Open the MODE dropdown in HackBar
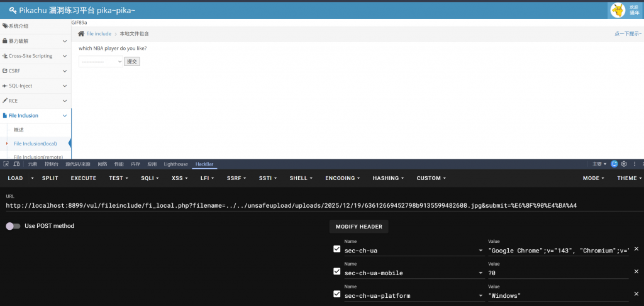 pos(594,178)
